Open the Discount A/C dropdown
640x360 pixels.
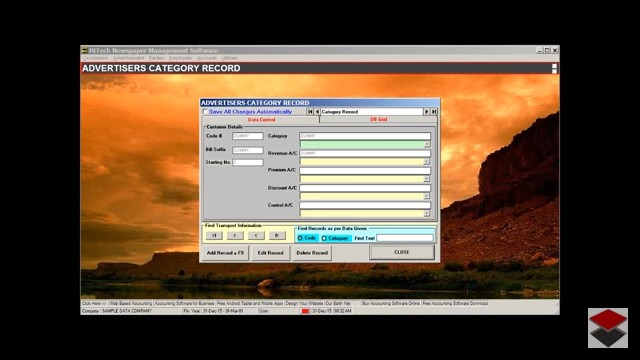click(x=427, y=196)
